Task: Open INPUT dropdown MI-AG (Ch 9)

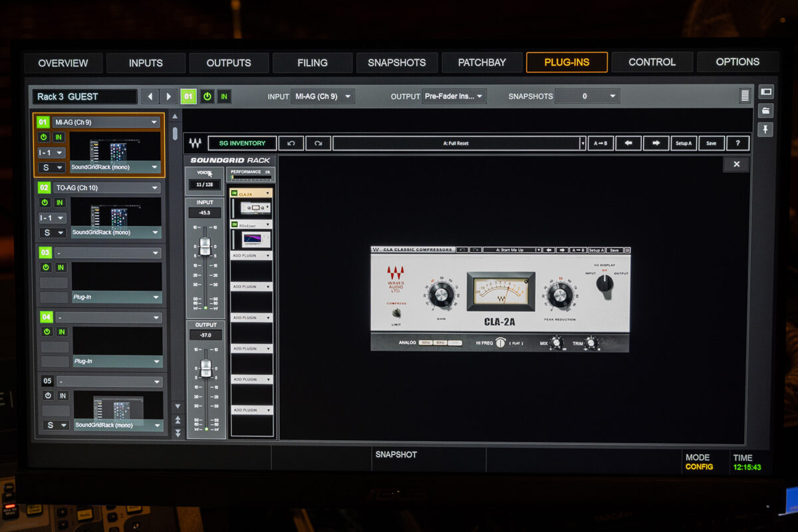Action: pos(323,96)
